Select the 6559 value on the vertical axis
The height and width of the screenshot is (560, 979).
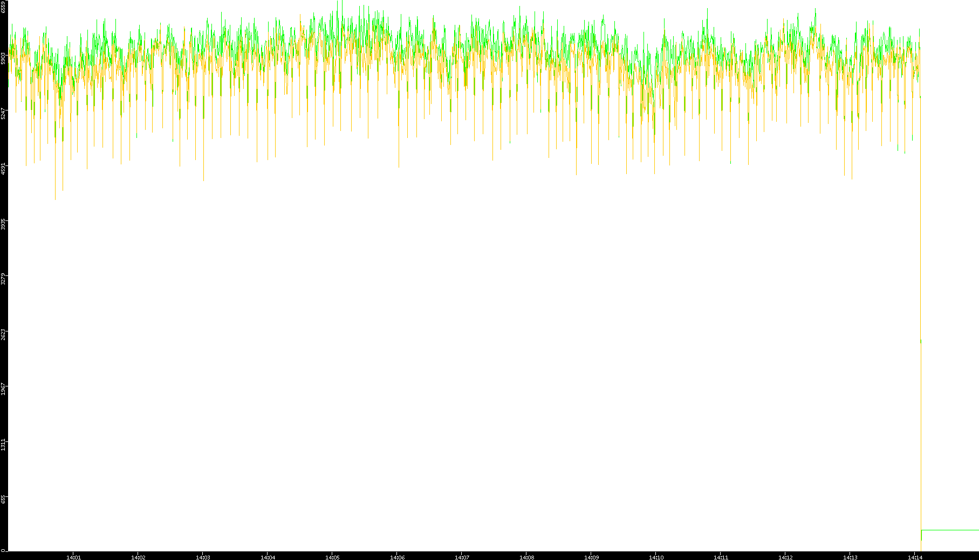click(x=3, y=6)
